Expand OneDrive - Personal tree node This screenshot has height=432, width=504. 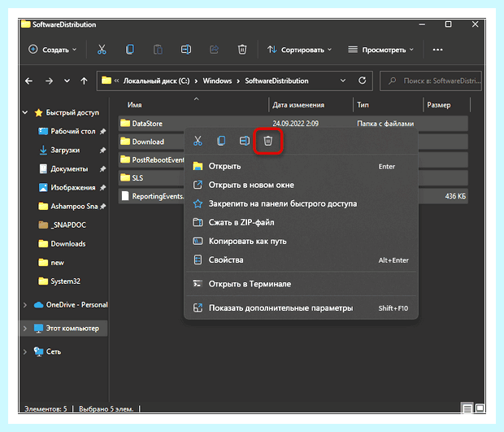pos(25,304)
